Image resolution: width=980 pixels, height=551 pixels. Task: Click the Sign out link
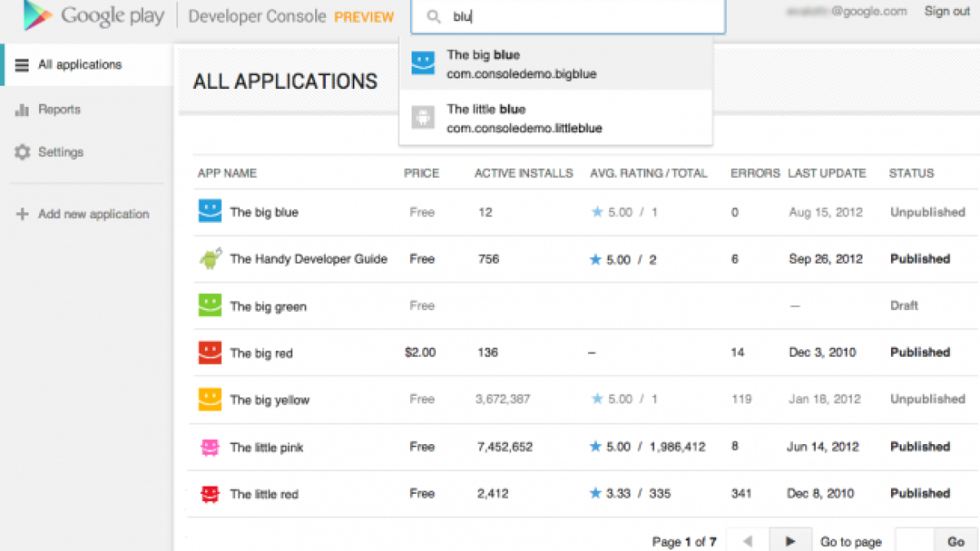[x=947, y=11]
